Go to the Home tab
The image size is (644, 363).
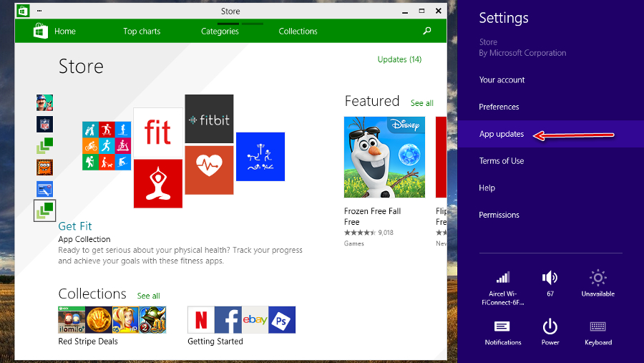point(65,32)
